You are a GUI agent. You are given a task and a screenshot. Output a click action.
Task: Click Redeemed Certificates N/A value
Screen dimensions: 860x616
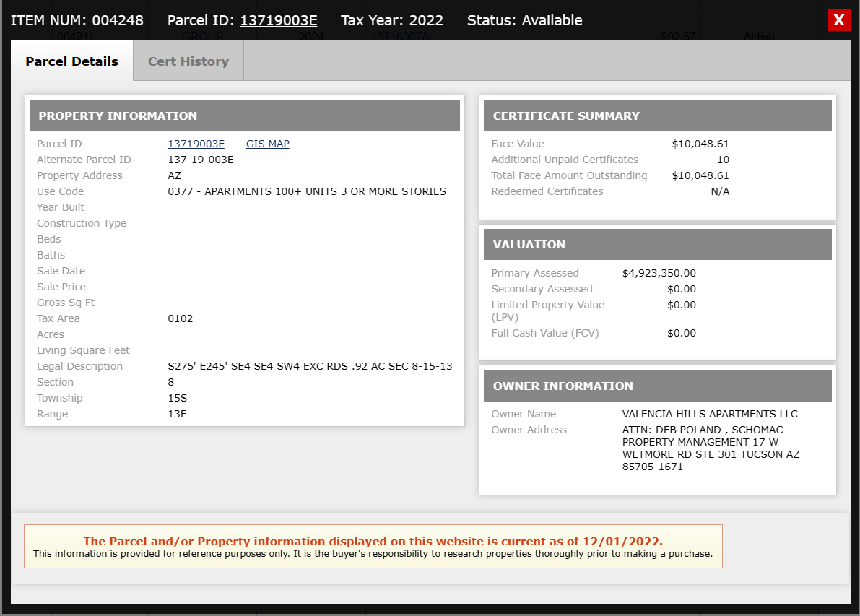tap(720, 191)
